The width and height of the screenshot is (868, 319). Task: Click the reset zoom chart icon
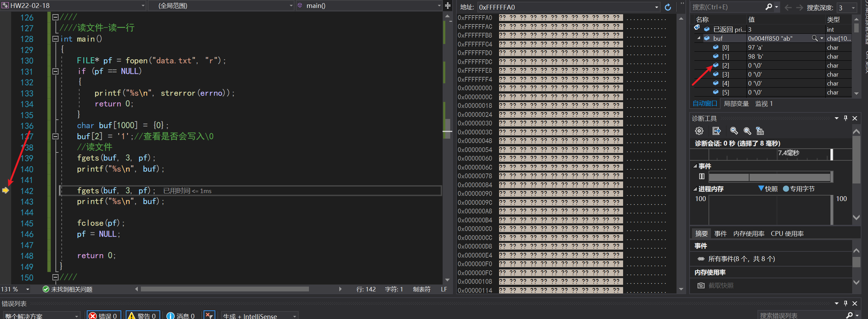(x=760, y=131)
